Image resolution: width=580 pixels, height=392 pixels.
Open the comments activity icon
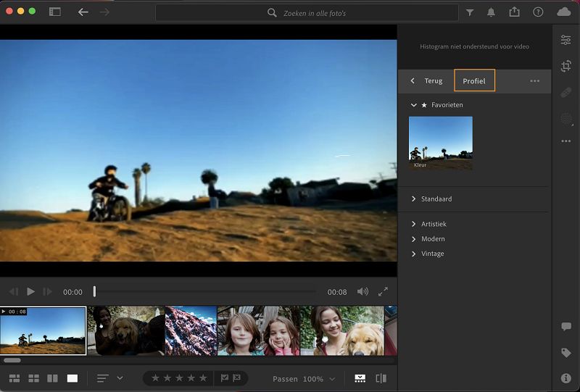click(x=566, y=327)
